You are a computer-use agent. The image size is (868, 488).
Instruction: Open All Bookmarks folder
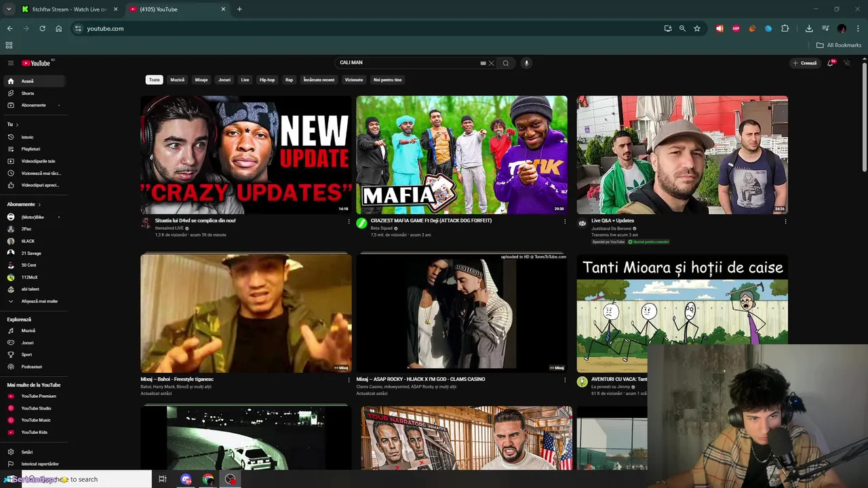(839, 45)
